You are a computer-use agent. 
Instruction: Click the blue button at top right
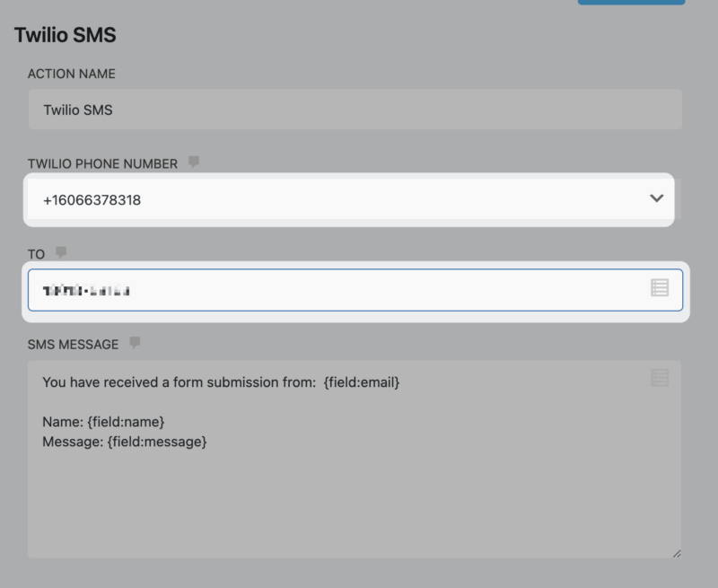[631, 4]
